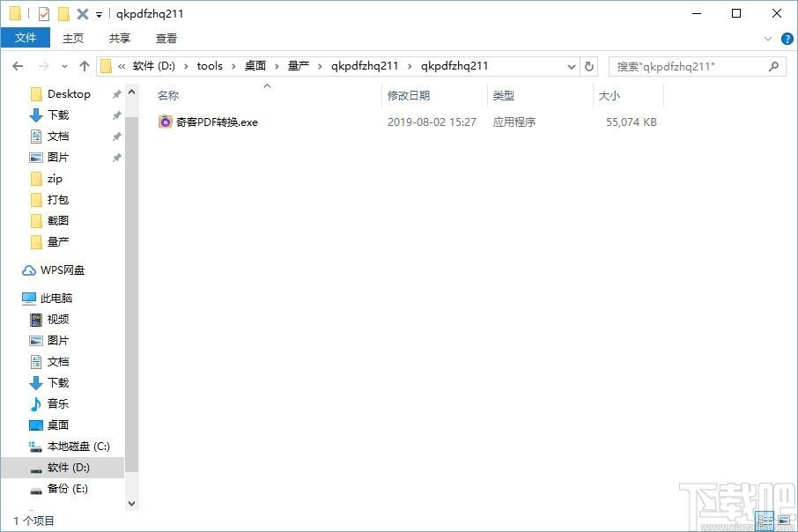Expand the ribbon with the chevron
Viewport: 798px width, 532px height.
coord(768,39)
